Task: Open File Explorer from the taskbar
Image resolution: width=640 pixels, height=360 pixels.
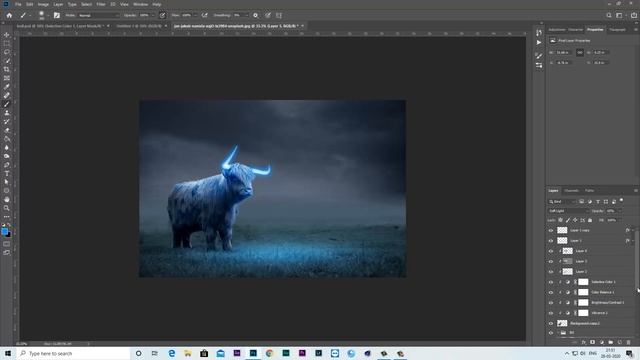Action: tap(188, 353)
